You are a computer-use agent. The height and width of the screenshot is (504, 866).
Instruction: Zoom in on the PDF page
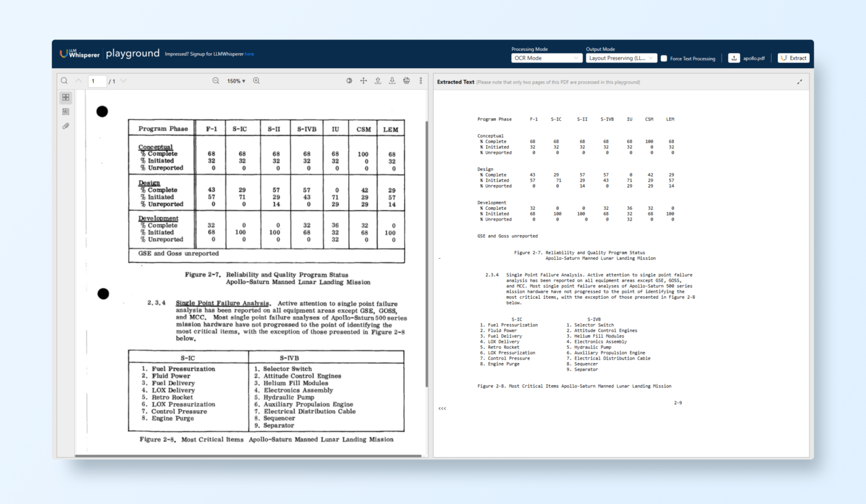tap(256, 81)
